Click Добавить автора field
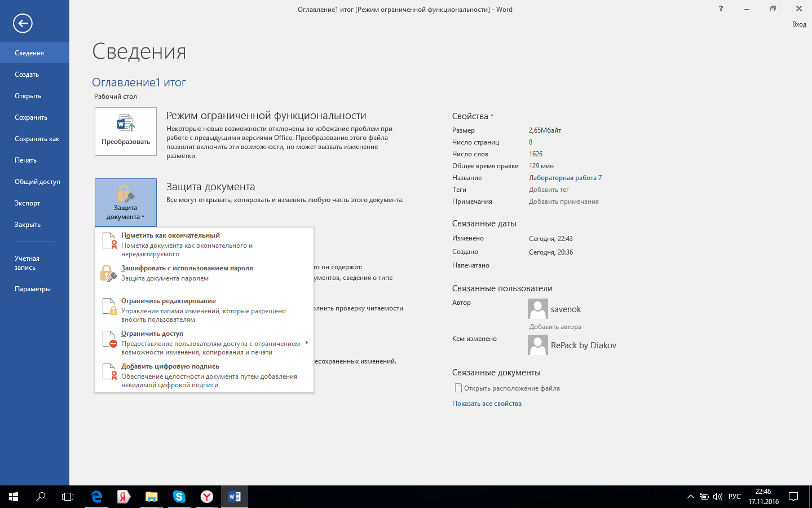Viewport: 812px width, 508px height. [x=555, y=326]
